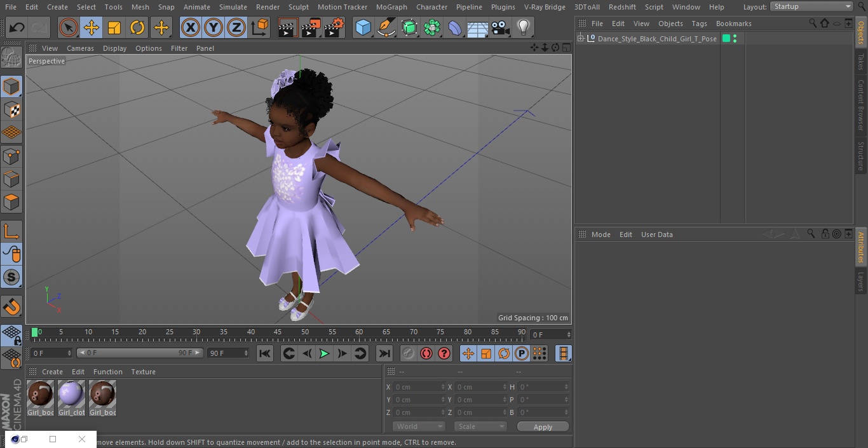Open the spline Pen tool
Viewport: 868px width, 448px height.
[386, 27]
